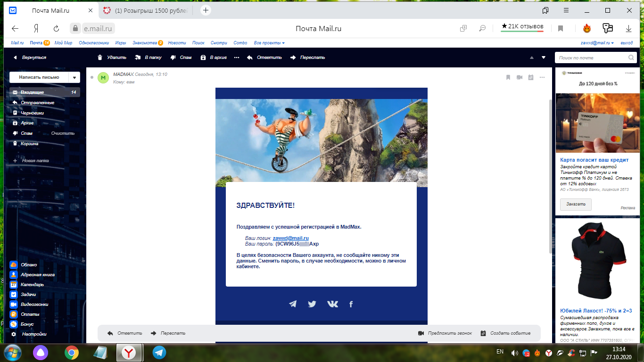Click the Telegram icon in email footer
The height and width of the screenshot is (362, 644).
pyautogui.click(x=293, y=304)
